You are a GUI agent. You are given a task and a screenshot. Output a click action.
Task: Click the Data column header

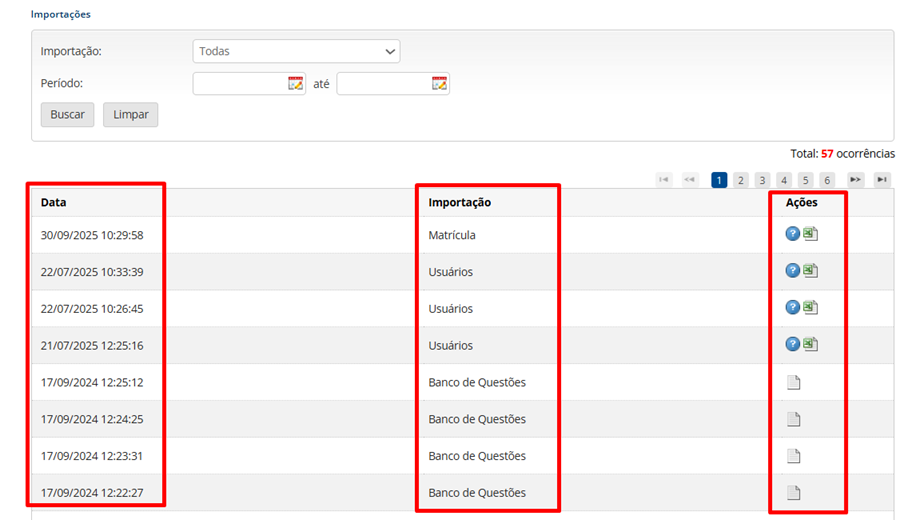point(54,202)
